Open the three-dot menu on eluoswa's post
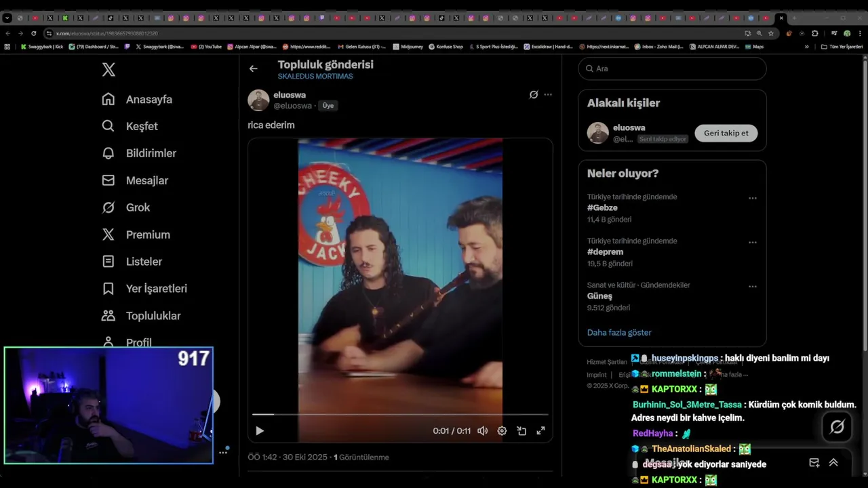 tap(548, 94)
